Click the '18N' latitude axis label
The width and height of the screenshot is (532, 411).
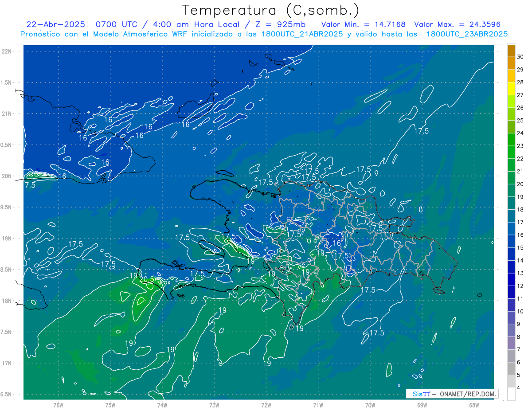click(x=7, y=301)
